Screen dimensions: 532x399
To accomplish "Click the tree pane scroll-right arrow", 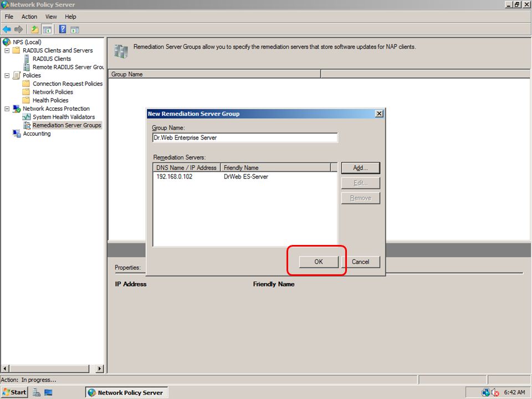I will pyautogui.click(x=99, y=369).
